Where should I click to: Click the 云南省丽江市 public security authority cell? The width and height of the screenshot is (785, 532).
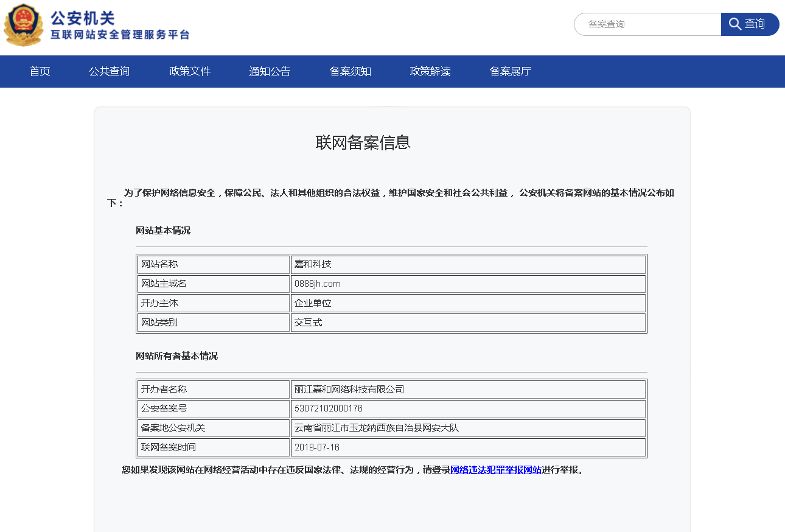point(377,428)
